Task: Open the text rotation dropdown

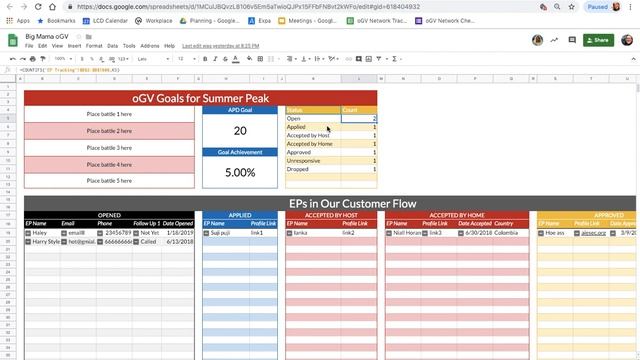Action: click(333, 59)
